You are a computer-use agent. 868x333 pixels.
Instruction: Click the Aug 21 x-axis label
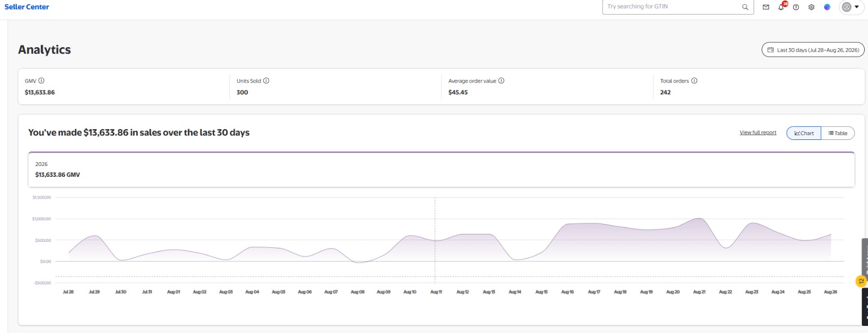[699, 292]
